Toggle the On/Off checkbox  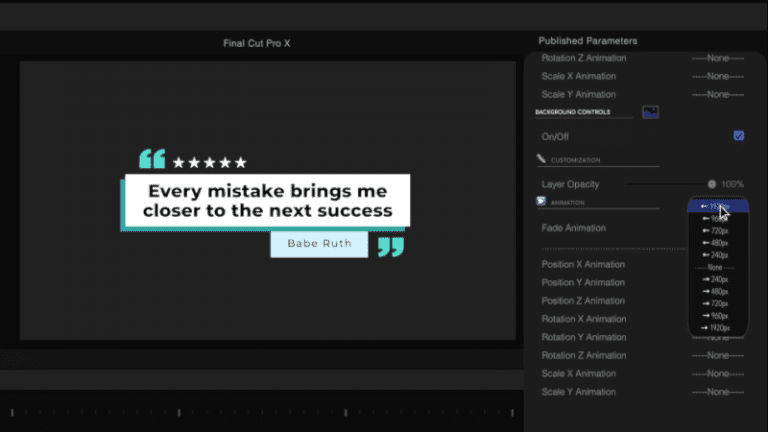coord(739,136)
